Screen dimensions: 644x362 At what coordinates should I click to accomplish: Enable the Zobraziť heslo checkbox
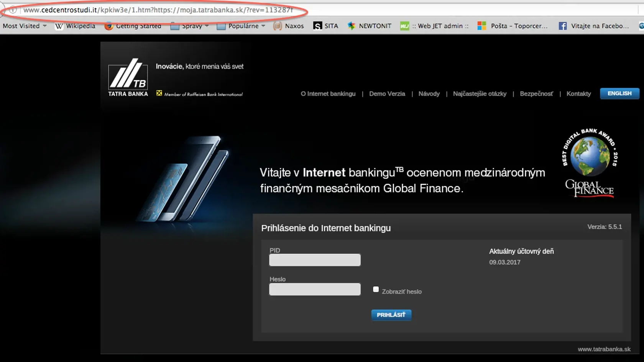(376, 290)
